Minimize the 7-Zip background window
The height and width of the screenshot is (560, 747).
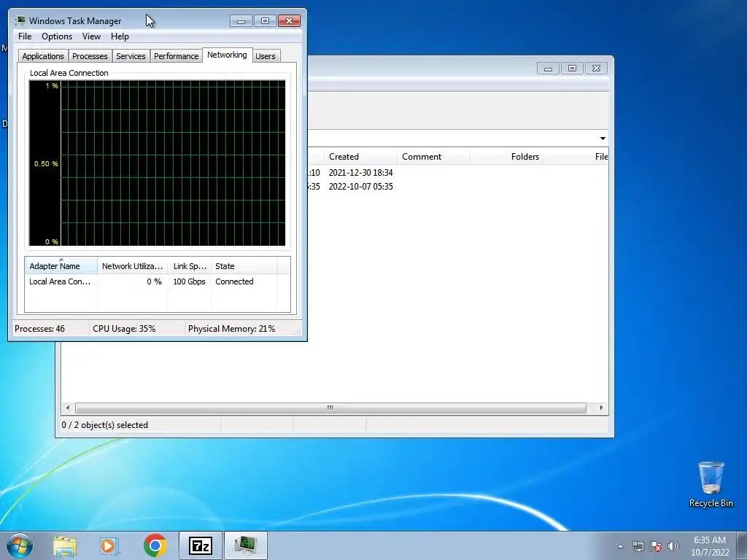point(549,69)
